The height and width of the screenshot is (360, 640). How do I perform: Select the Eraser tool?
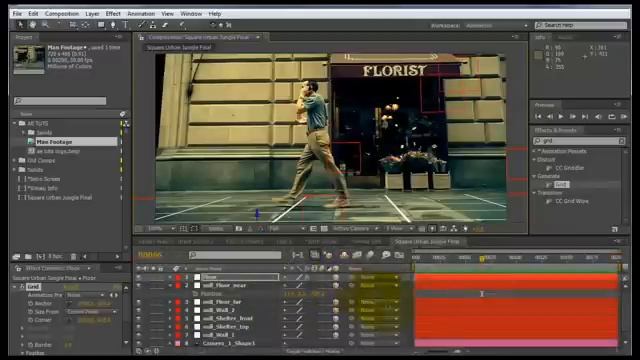pos(165,25)
